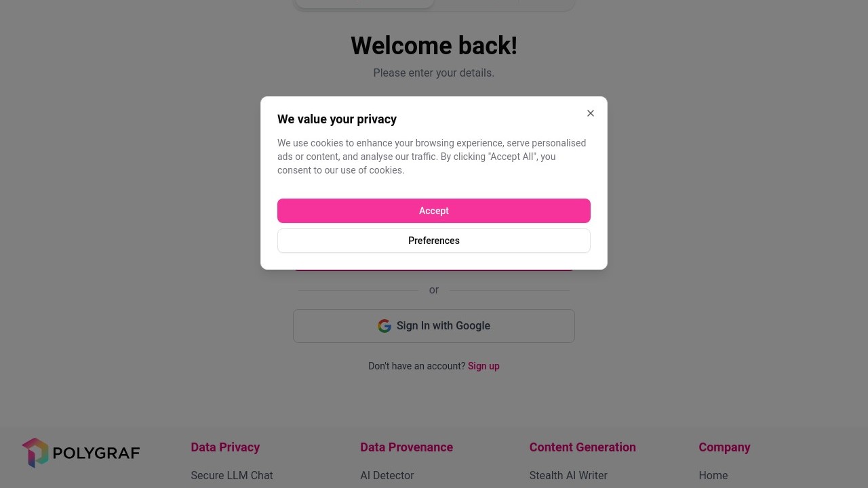Screen dimensions: 868x488
Task: Select the Data Privacy footer heading
Action: pos(225,447)
